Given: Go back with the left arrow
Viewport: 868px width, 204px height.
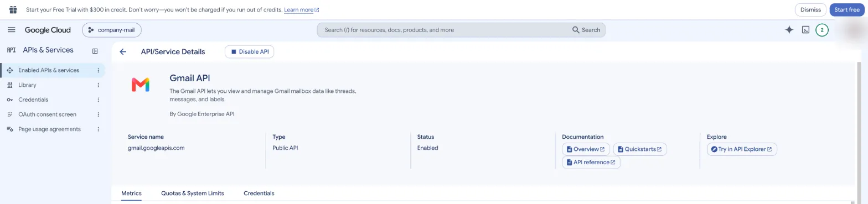Looking at the screenshot, I should coord(123,51).
